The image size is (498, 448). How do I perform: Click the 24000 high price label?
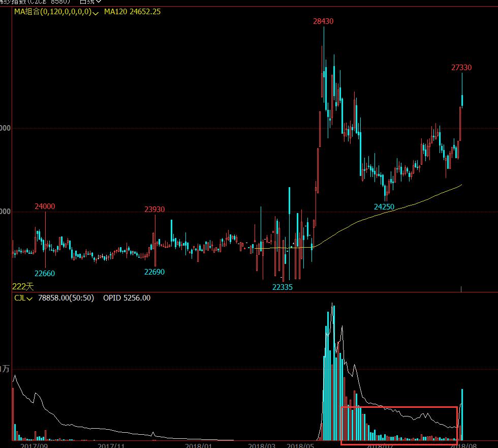(45, 206)
